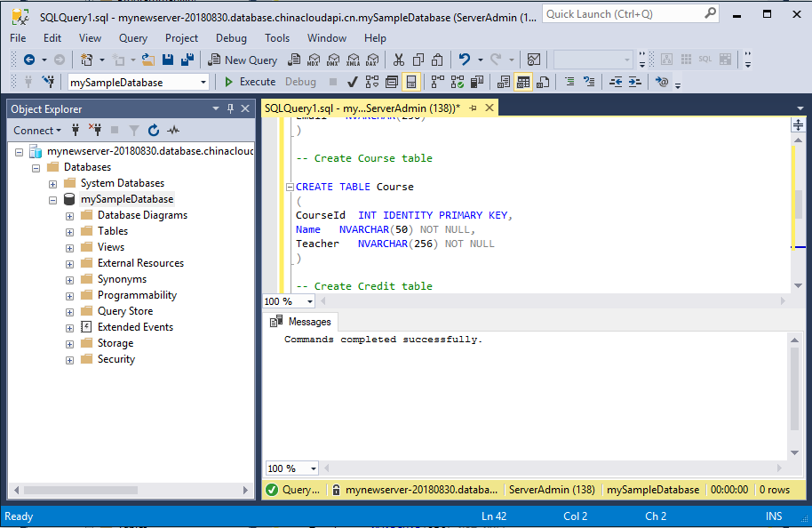Click the Save All icon in toolbar
This screenshot has height=528, width=812.
187,60
